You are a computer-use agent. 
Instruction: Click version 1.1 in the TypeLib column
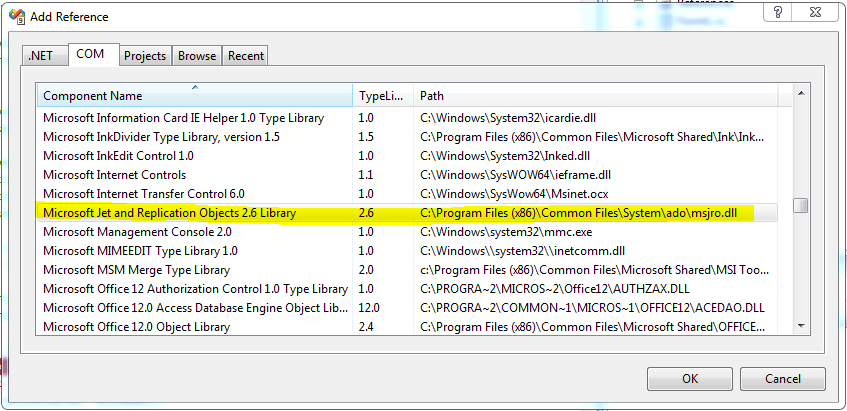coord(366,174)
